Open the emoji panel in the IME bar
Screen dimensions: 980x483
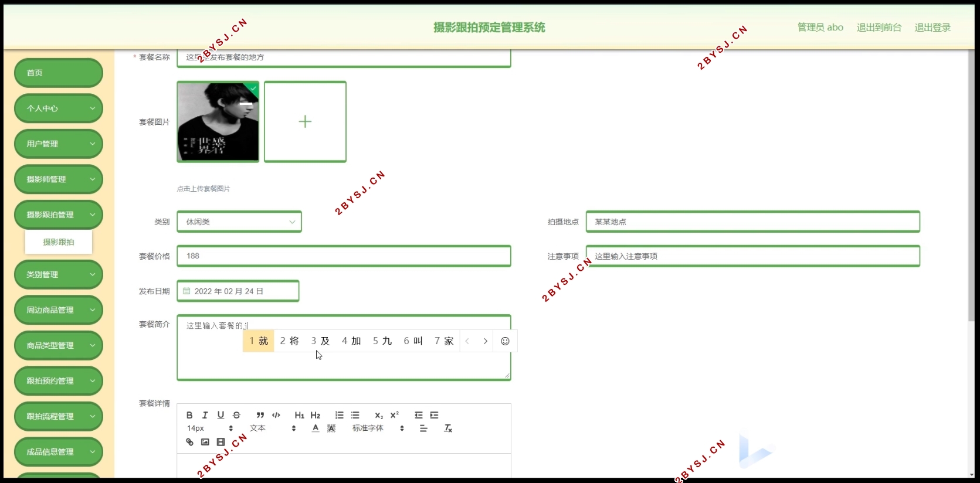[x=505, y=341]
